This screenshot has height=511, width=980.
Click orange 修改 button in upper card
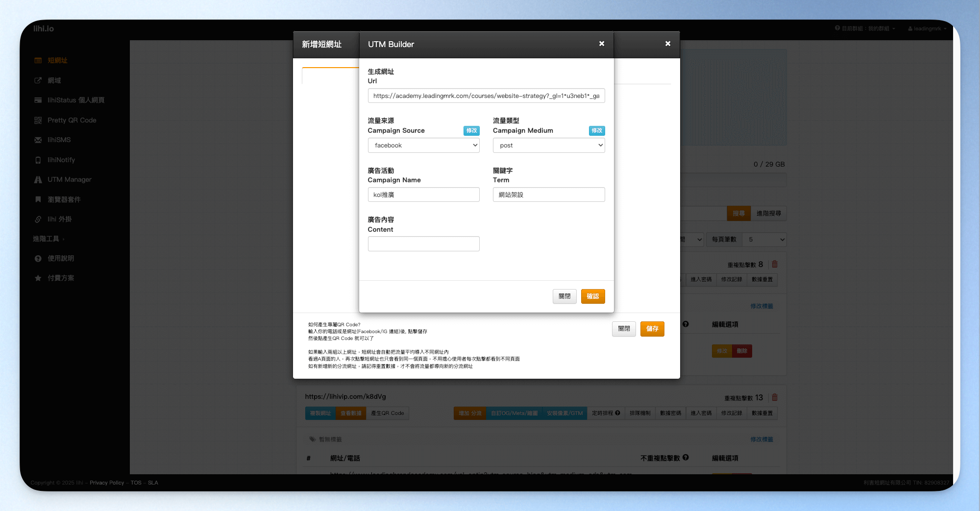tap(722, 351)
